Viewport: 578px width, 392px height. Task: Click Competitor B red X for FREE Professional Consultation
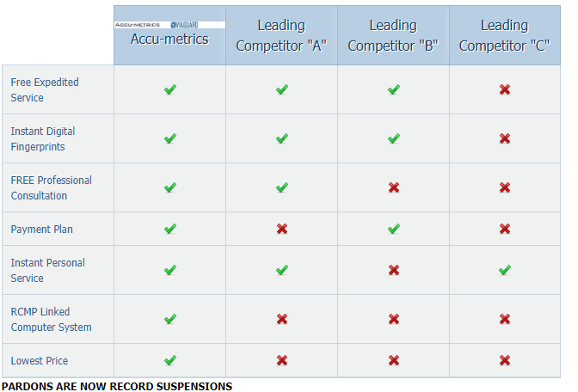click(x=393, y=187)
